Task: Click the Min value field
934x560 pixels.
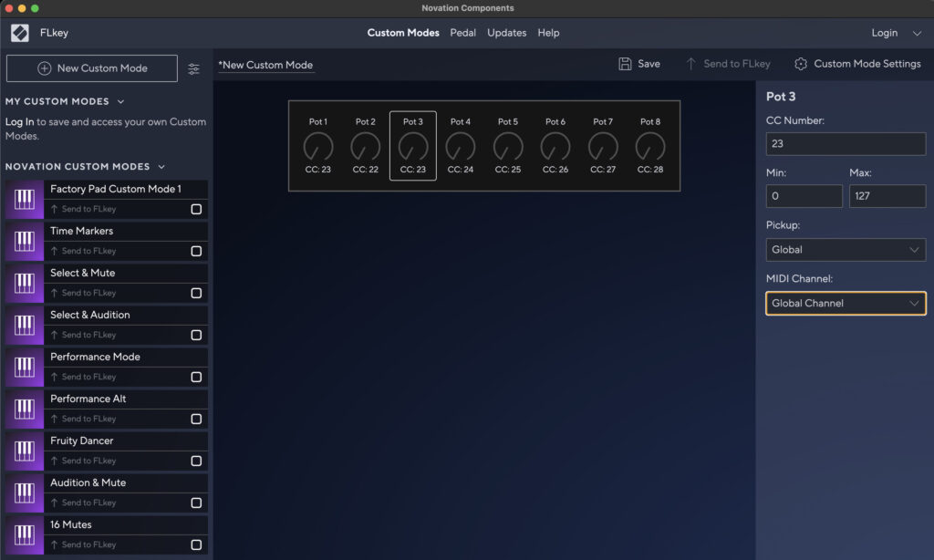Action: click(x=804, y=196)
